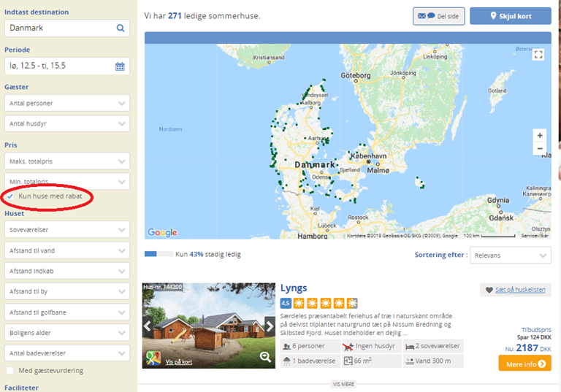Click the Del side share button

438,16
